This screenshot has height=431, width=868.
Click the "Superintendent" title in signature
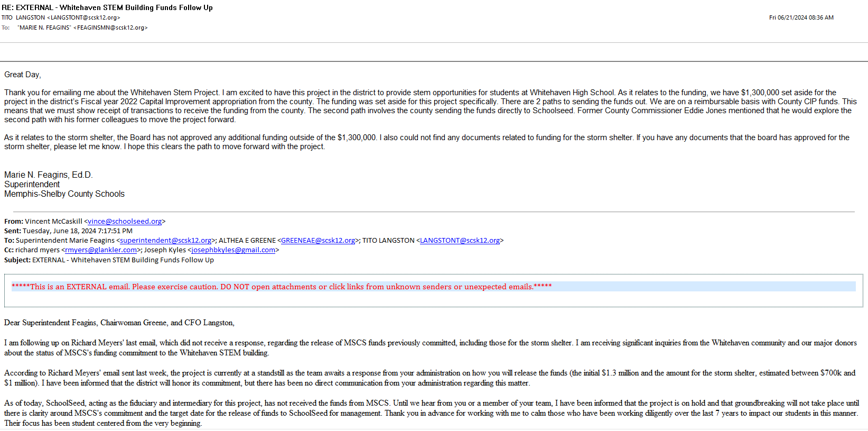click(x=32, y=185)
